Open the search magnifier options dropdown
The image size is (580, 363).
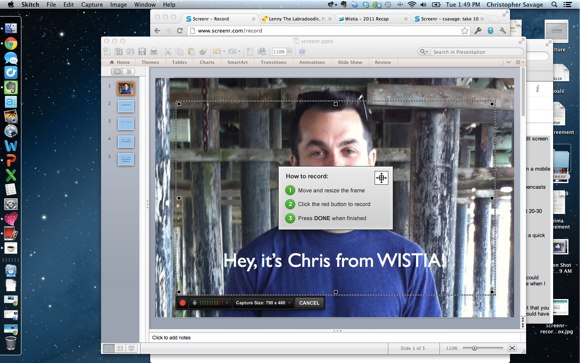click(x=424, y=52)
